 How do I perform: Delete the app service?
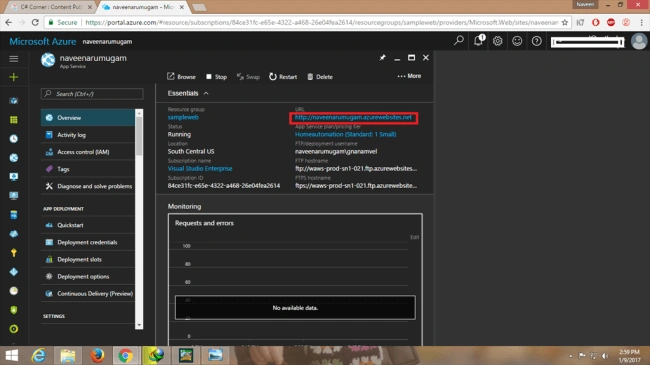click(x=320, y=77)
